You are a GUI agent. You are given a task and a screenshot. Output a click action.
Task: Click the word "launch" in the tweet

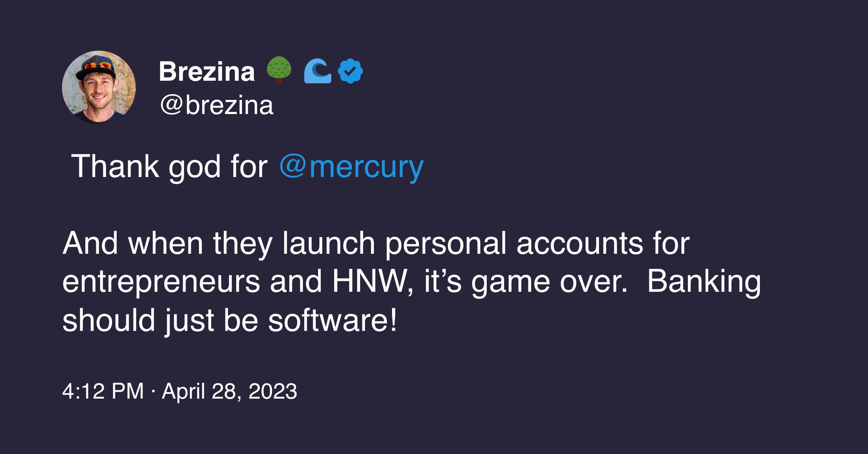point(328,243)
